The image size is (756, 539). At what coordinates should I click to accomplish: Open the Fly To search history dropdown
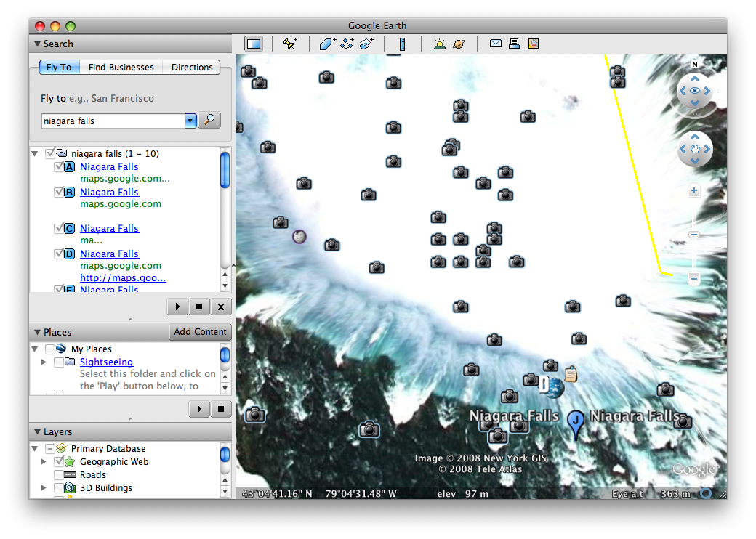(x=190, y=121)
